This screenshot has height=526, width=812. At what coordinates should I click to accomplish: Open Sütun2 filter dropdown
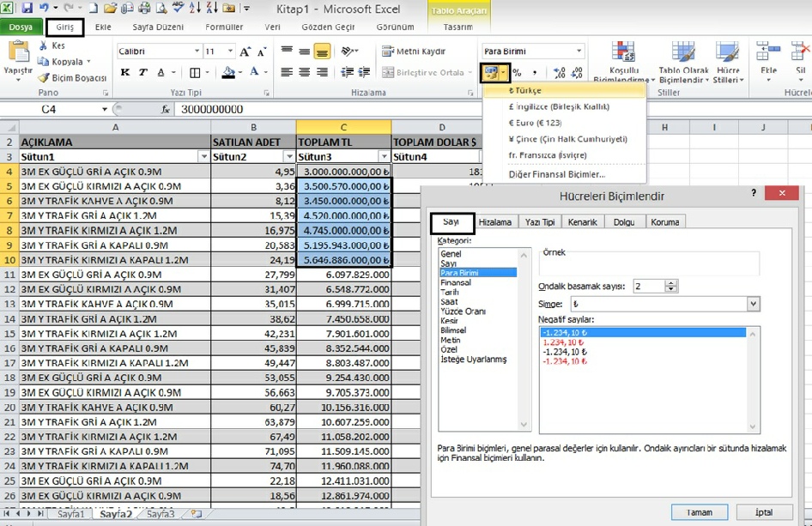[289, 156]
